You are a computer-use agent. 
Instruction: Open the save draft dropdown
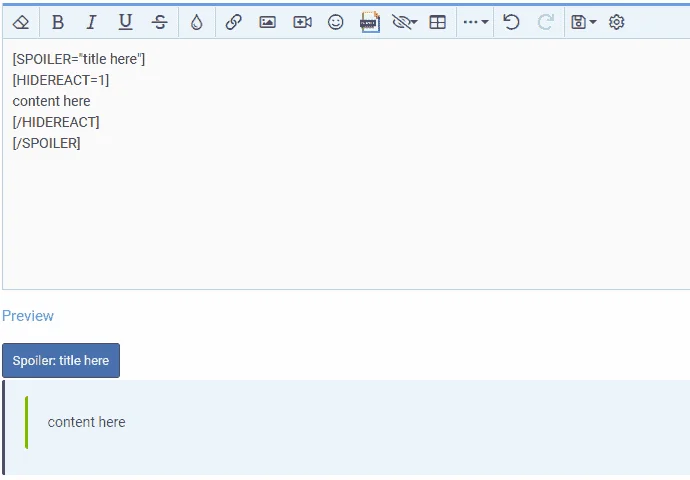[583, 22]
